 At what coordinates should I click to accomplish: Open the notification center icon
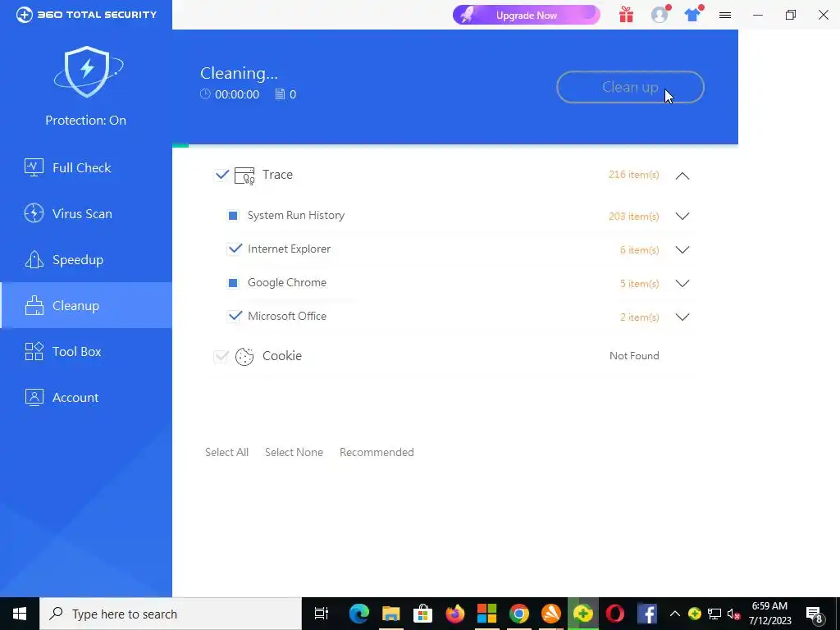click(815, 614)
